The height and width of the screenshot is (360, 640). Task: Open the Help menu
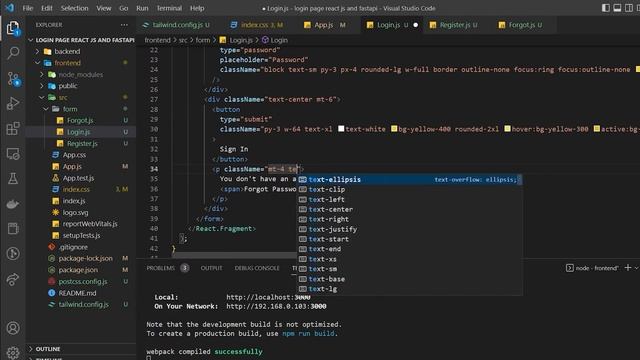[197, 8]
